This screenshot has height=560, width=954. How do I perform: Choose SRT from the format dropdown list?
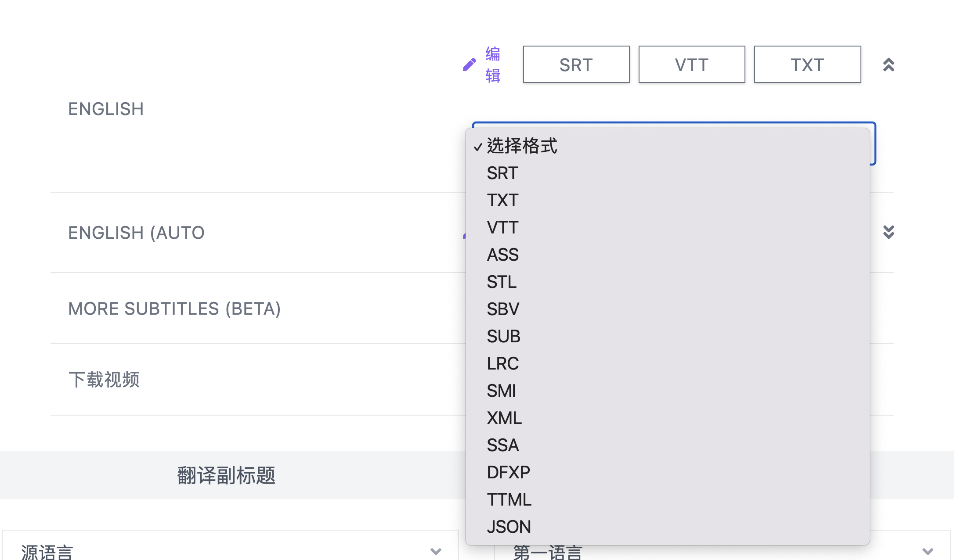(502, 173)
